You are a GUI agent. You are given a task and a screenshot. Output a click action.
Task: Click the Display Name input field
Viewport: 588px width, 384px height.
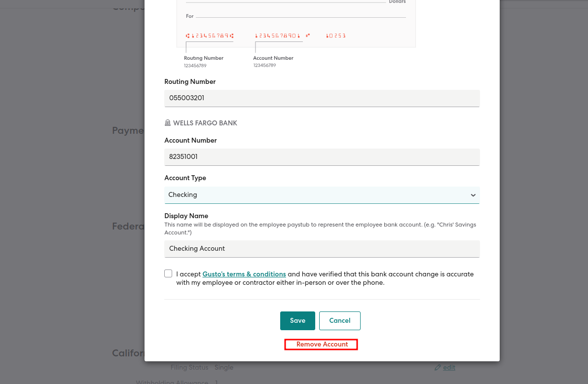(322, 249)
